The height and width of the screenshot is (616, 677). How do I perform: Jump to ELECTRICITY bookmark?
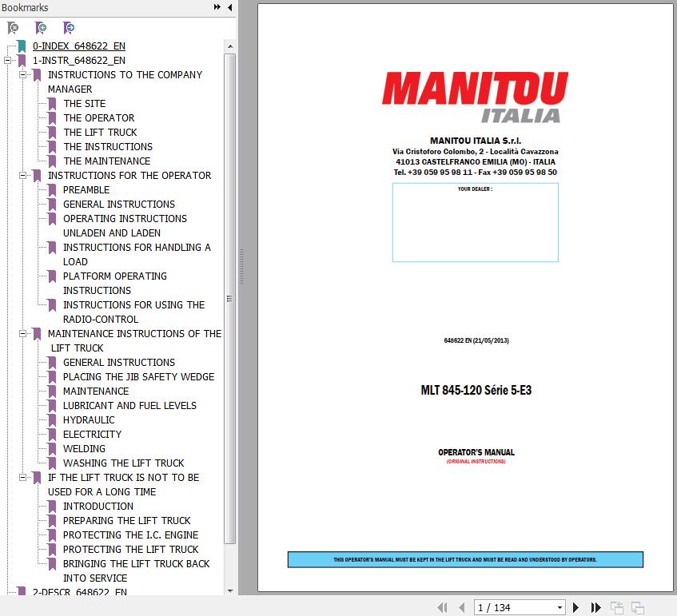[x=93, y=435]
